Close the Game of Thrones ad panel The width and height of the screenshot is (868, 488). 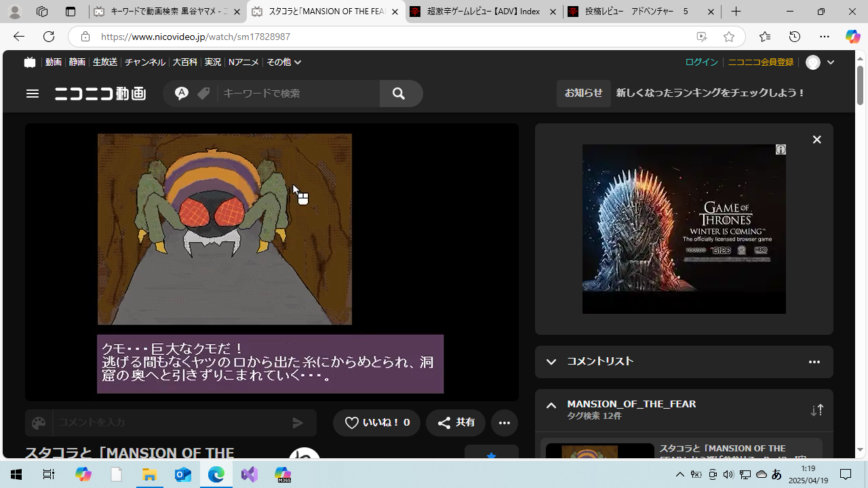click(816, 140)
